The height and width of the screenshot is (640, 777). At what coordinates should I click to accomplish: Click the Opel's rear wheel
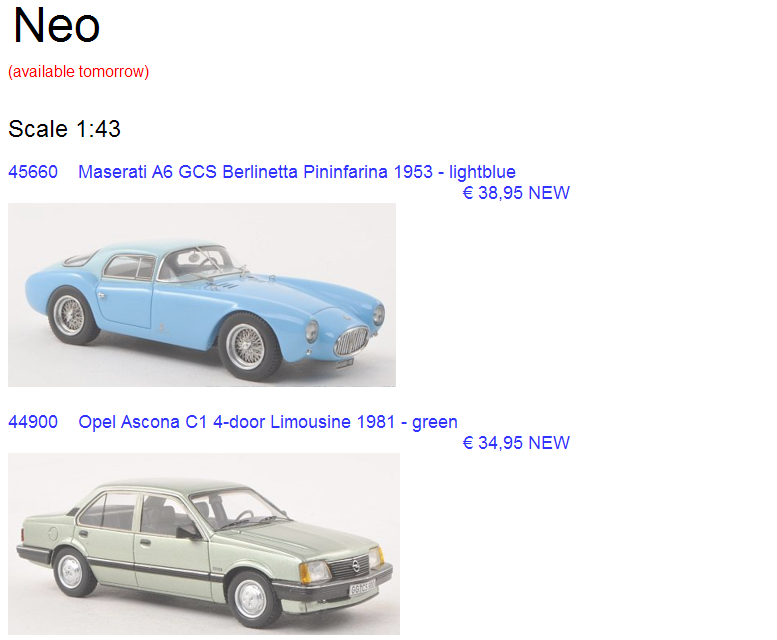pyautogui.click(x=71, y=571)
